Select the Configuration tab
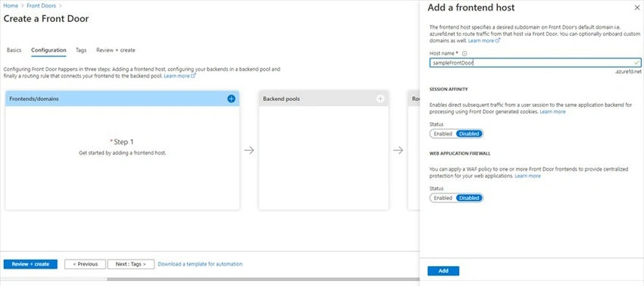Screen dimensions: 644x286 (x=48, y=50)
